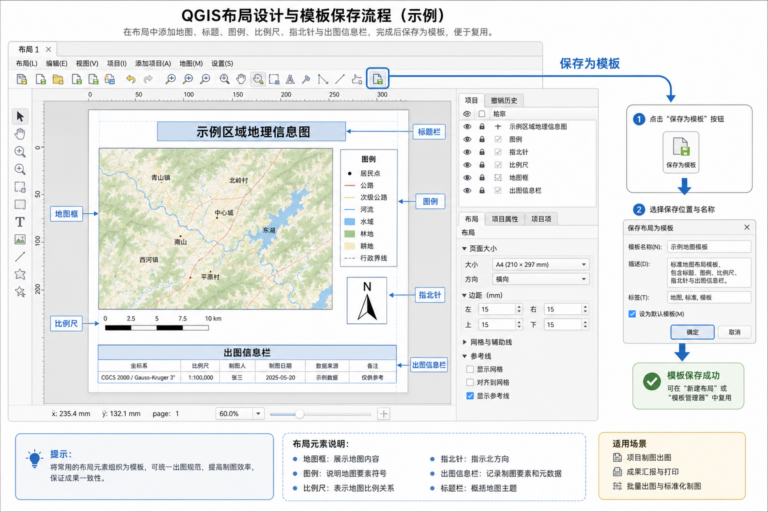This screenshot has height=512, width=768.
Task: Adjust the 左 margin spinner arrows
Action: click(519, 309)
